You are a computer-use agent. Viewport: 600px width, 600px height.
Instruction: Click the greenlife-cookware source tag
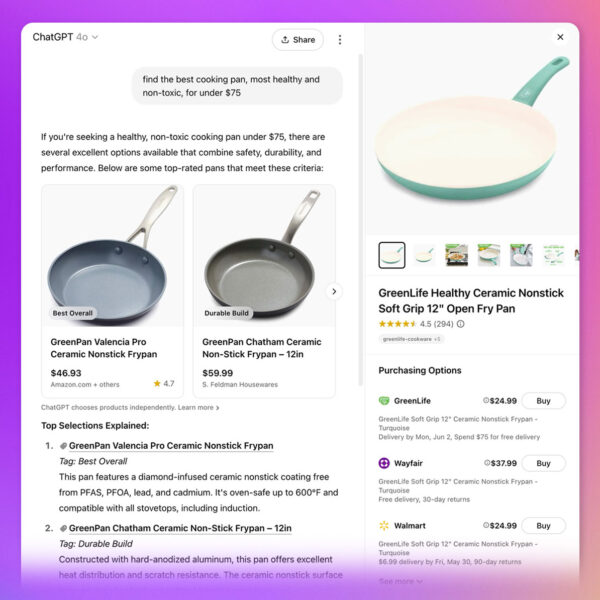coord(411,339)
